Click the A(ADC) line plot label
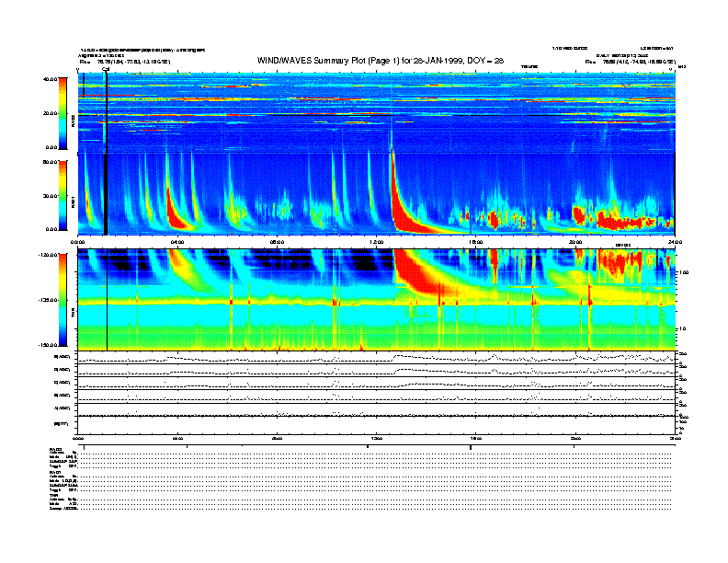Screen dimensions: 728x563 63,408
